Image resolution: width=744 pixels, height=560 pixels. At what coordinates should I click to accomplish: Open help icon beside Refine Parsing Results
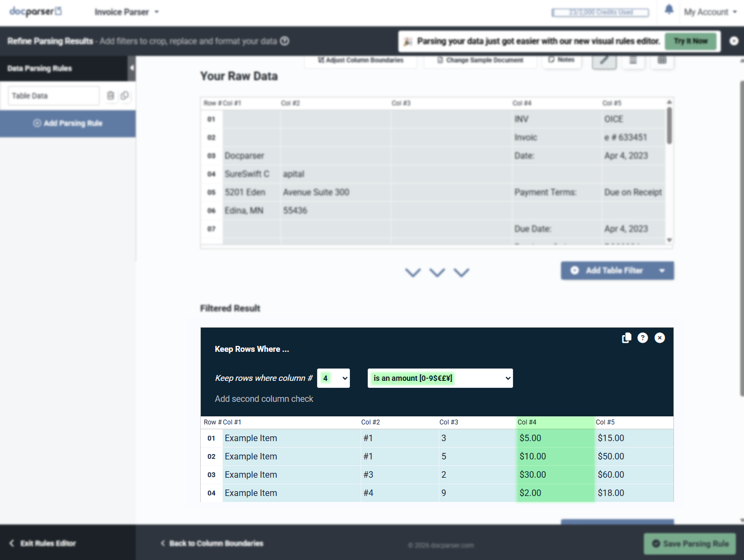point(285,41)
